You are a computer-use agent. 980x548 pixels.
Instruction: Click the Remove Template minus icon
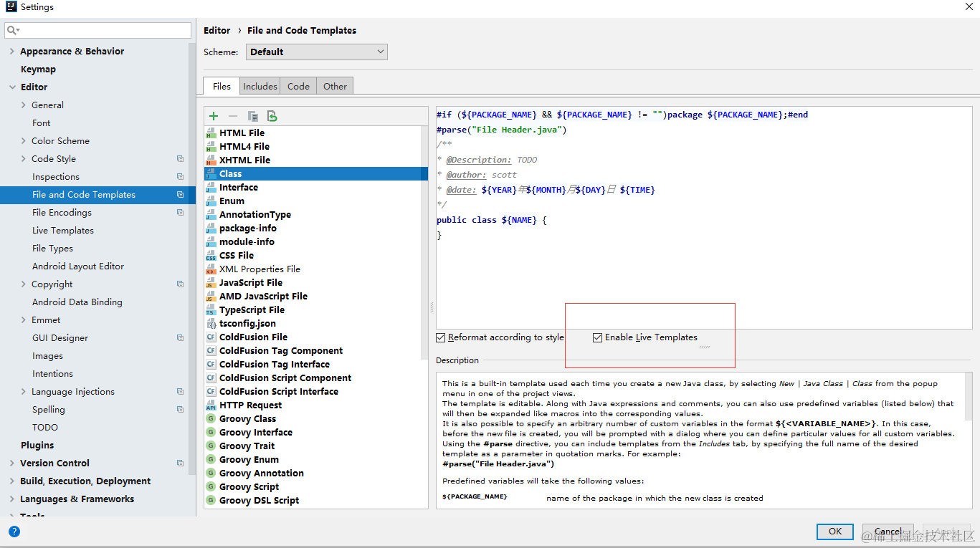(233, 116)
